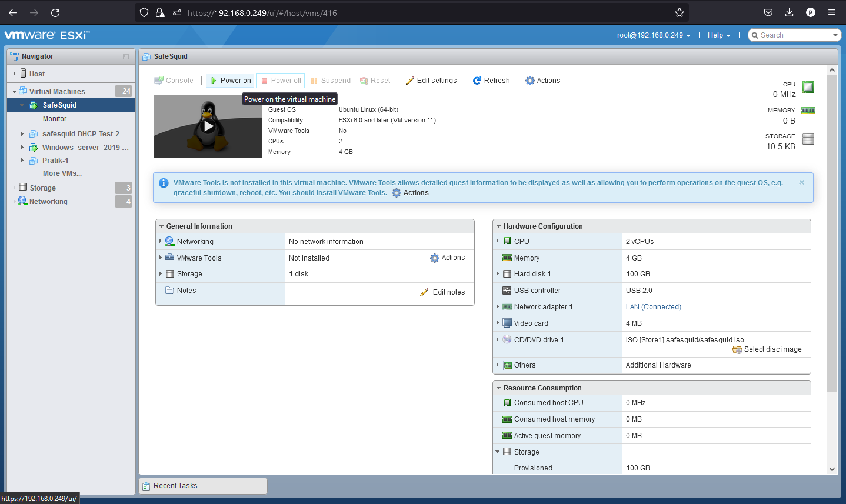This screenshot has width=846, height=504.
Task: Expand the Host tree node
Action: [15, 74]
